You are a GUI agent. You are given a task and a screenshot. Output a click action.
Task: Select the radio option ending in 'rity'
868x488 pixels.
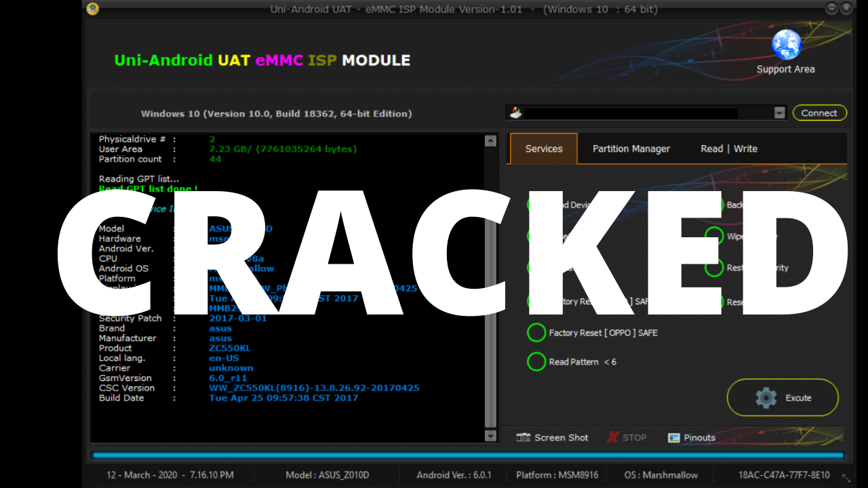[x=714, y=268]
